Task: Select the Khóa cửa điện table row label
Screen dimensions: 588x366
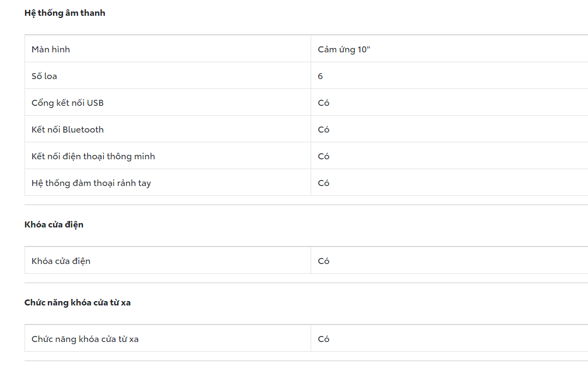Action: 61,261
